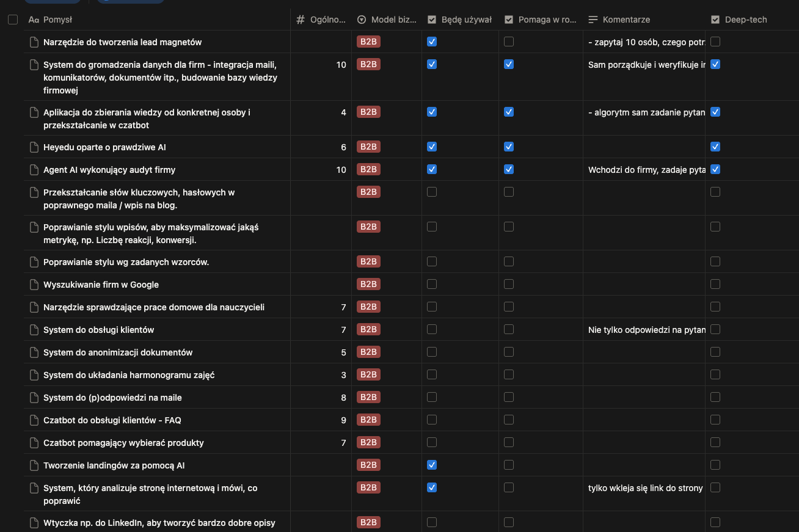Click comment 'Sam porządkuje i weryfikuje'
Viewport: 799px width, 532px height.
646,65
